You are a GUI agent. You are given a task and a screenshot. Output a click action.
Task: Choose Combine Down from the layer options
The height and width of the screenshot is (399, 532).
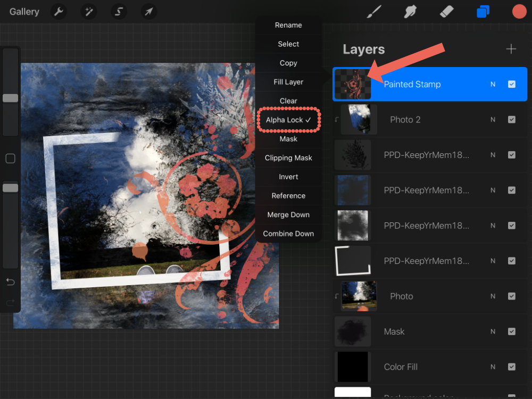coord(288,234)
